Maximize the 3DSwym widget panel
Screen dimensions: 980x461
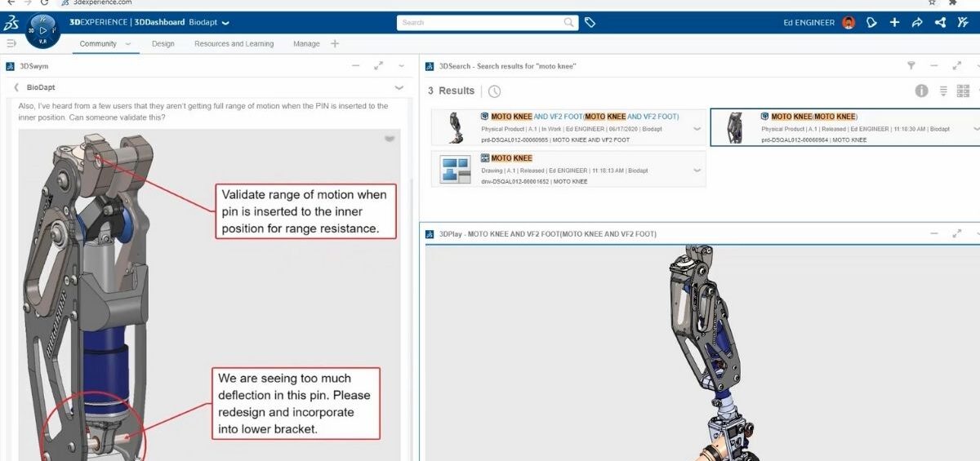[x=378, y=66]
